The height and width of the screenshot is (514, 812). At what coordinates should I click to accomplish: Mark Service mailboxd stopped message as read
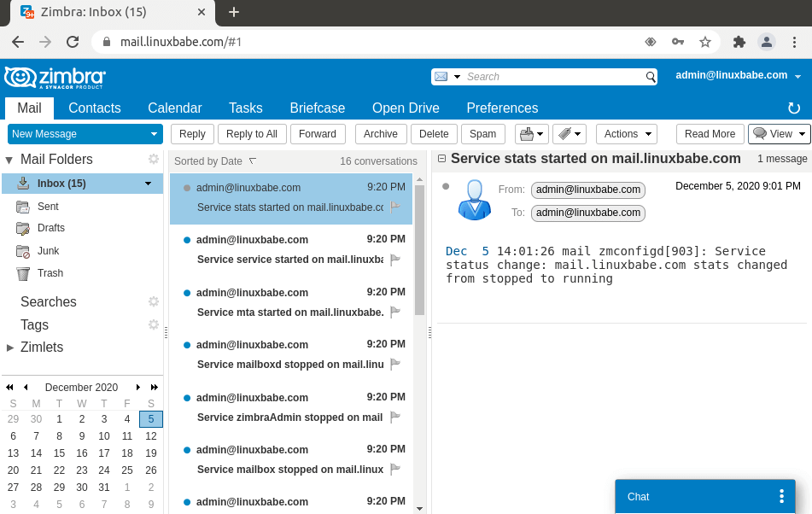[x=187, y=345]
